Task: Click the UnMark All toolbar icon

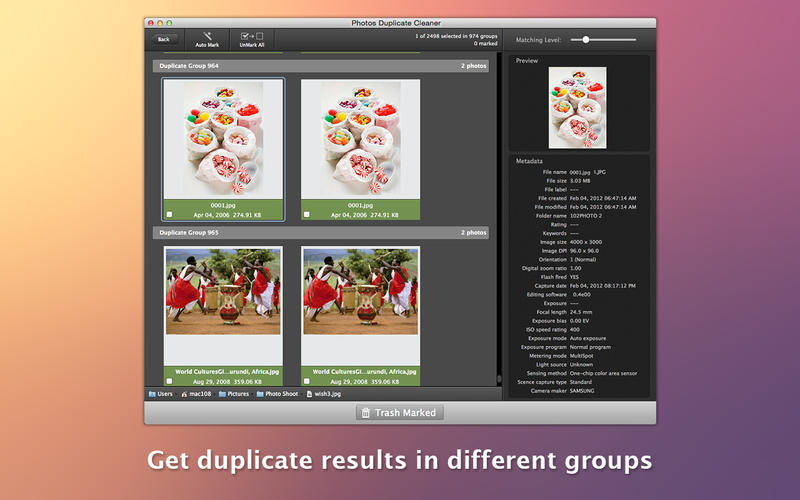Action: [x=251, y=36]
